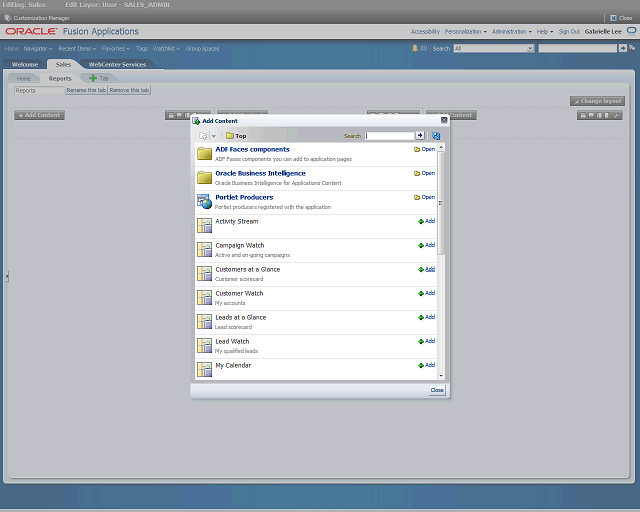Add a new tab with plus icon
Image resolution: width=640 pixels, height=512 pixels.
pyautogui.click(x=93, y=78)
